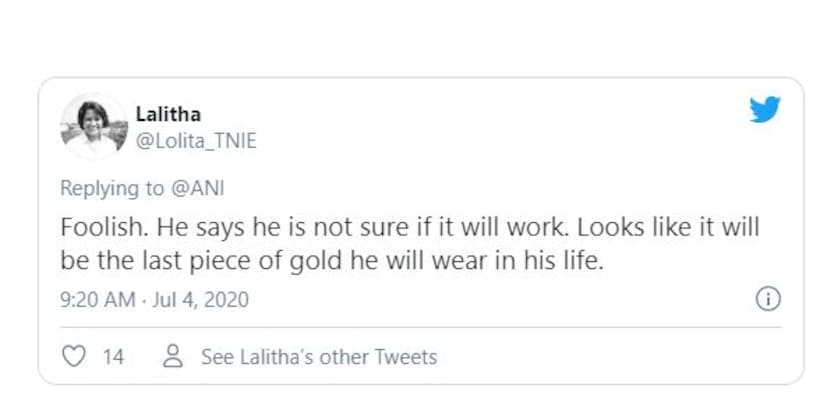The image size is (827, 420).
Task: Open the @Lolita_TNIE handle
Action: 195,141
